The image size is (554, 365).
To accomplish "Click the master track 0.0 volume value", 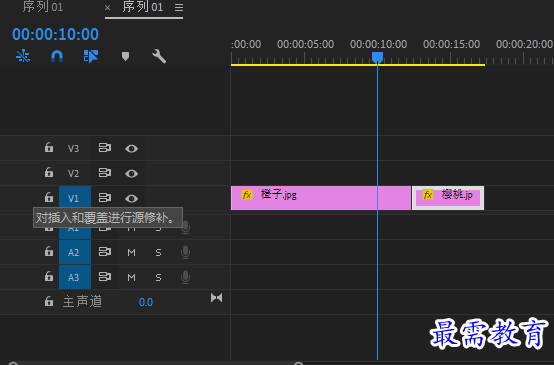I will click(x=146, y=302).
